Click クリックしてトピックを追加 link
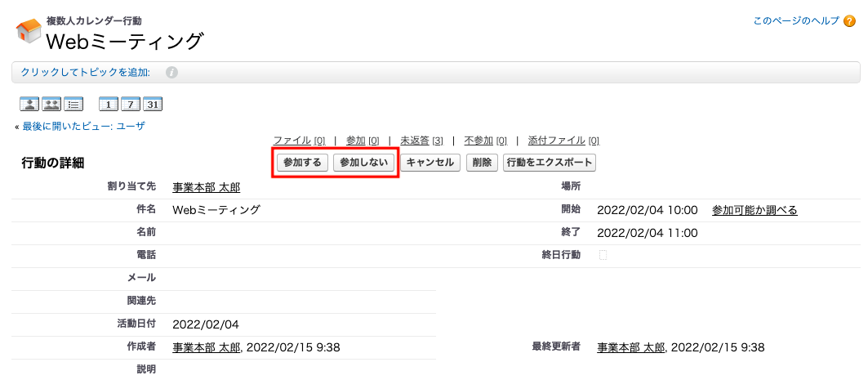This screenshot has width=868, height=389. pos(86,73)
